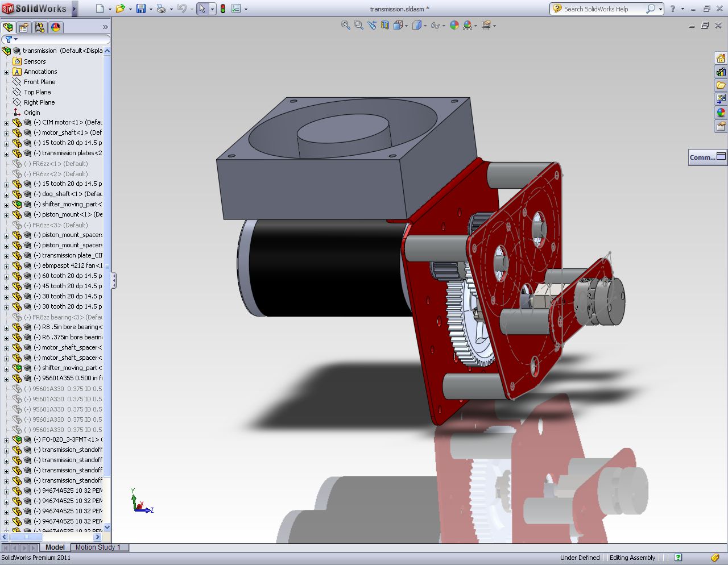
Task: Click the Section View icon
Action: pos(385,25)
